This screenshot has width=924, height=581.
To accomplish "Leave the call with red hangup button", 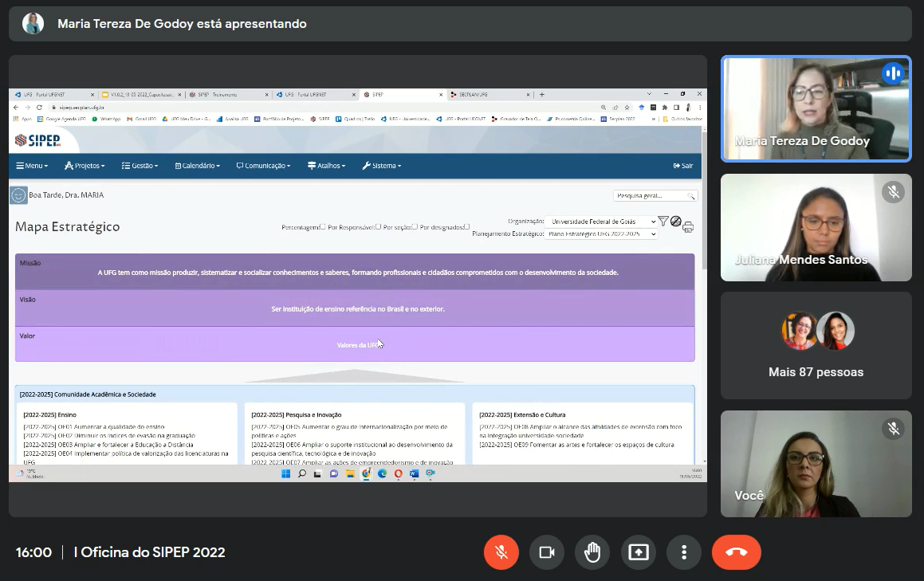I will pyautogui.click(x=736, y=552).
